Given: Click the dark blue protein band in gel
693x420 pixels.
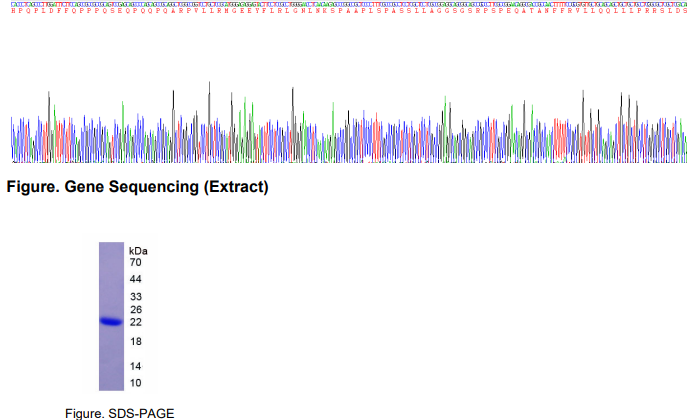Looking at the screenshot, I should pyautogui.click(x=111, y=321).
